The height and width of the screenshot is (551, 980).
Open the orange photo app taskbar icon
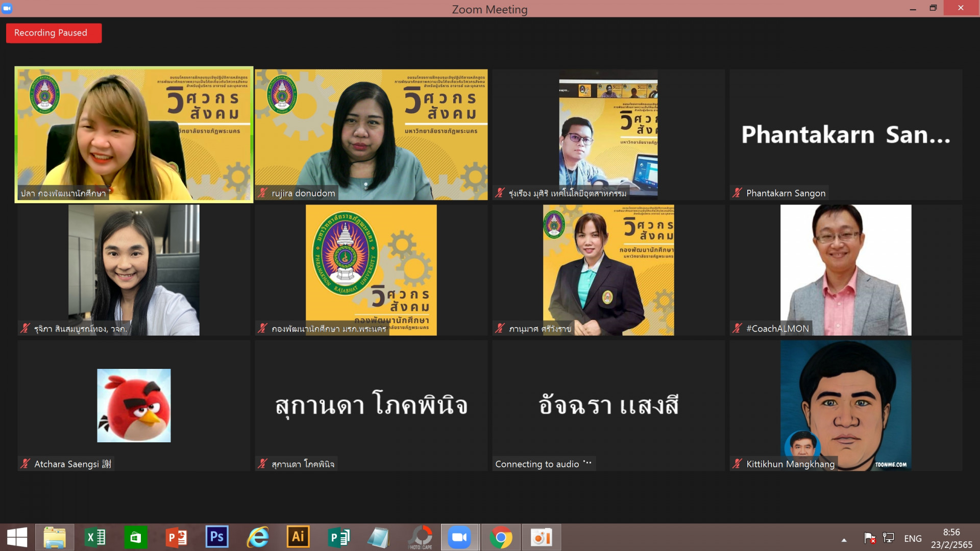[x=541, y=537]
